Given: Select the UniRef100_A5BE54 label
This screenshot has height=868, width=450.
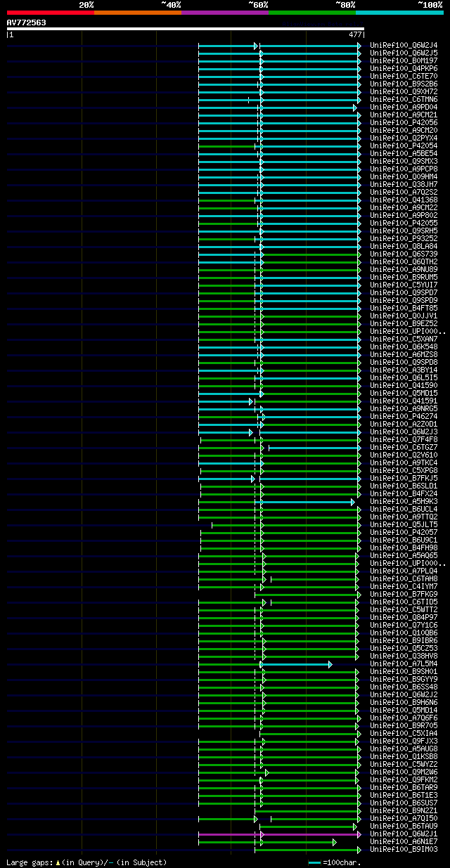Looking at the screenshot, I should [x=404, y=154].
